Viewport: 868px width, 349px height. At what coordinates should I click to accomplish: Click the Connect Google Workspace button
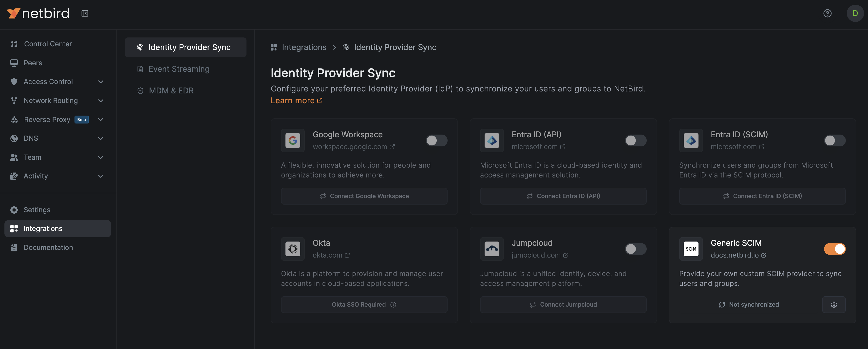pyautogui.click(x=364, y=196)
